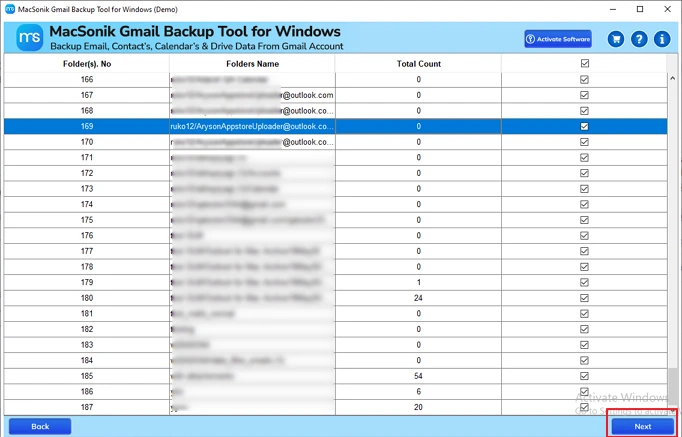Select folder number 169 cell
Viewport: 682px width, 437px height.
87,127
